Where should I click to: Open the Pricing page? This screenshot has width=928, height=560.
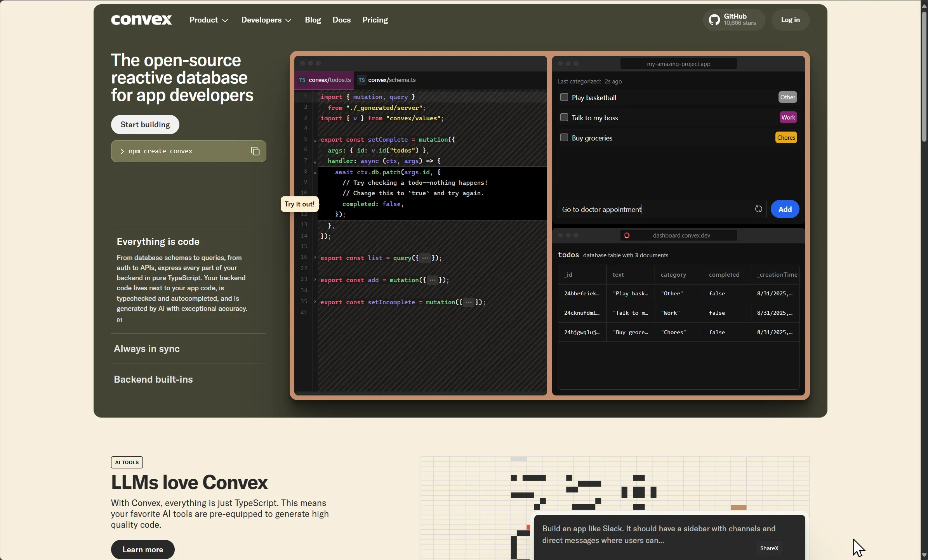click(375, 20)
